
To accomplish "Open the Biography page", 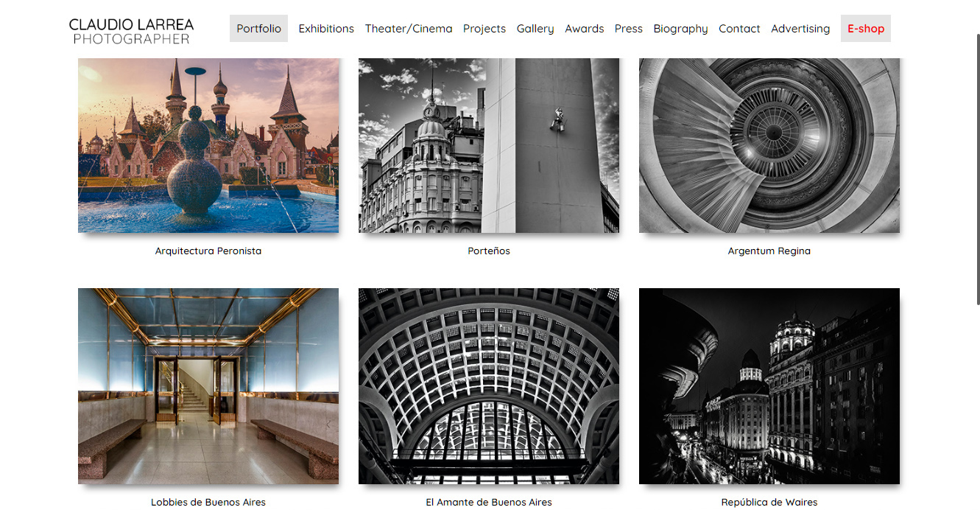I will point(681,29).
